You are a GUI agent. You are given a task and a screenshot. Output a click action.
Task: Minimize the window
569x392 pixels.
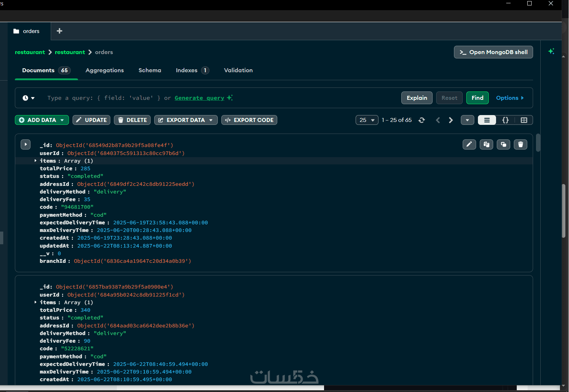click(x=508, y=3)
